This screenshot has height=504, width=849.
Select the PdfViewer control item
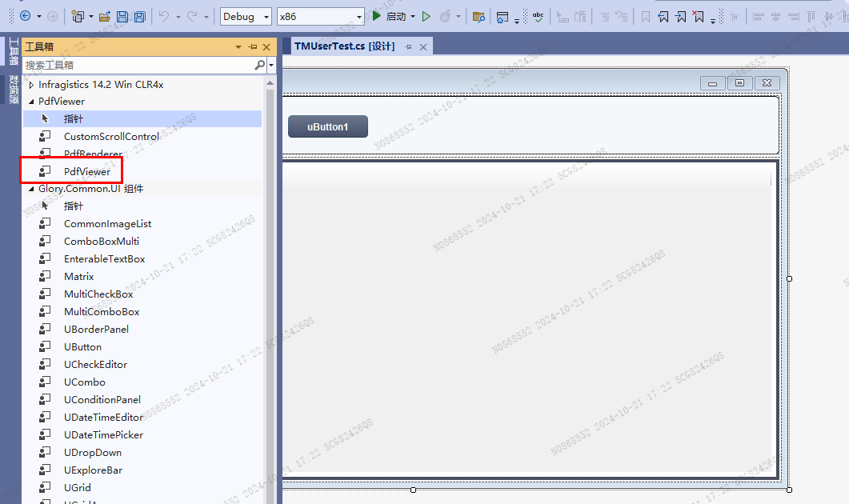tap(142, 172)
